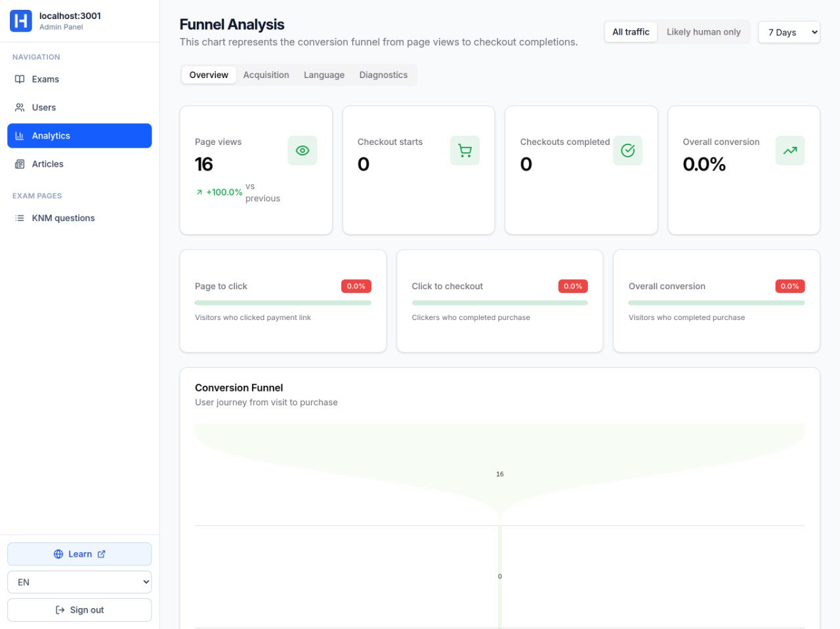Click the trending-up arrow icon in Overall conversion
The image size is (840, 629).
tap(789, 150)
